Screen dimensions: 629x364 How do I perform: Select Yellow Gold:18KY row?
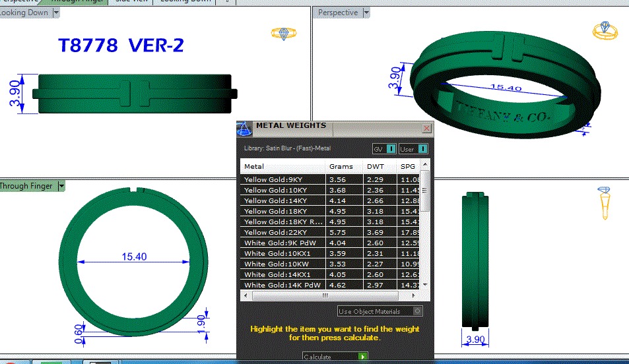(x=282, y=211)
